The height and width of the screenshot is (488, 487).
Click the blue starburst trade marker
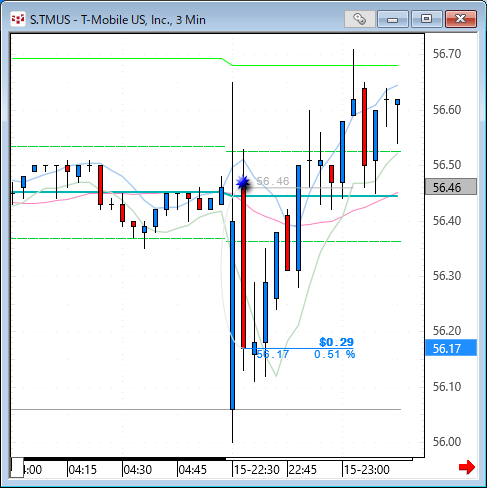point(243,183)
